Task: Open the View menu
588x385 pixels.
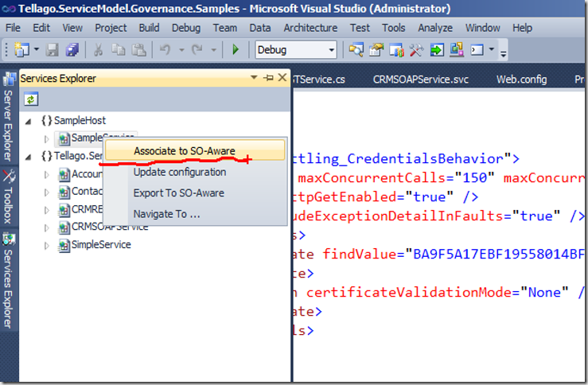Action: pyautogui.click(x=72, y=28)
